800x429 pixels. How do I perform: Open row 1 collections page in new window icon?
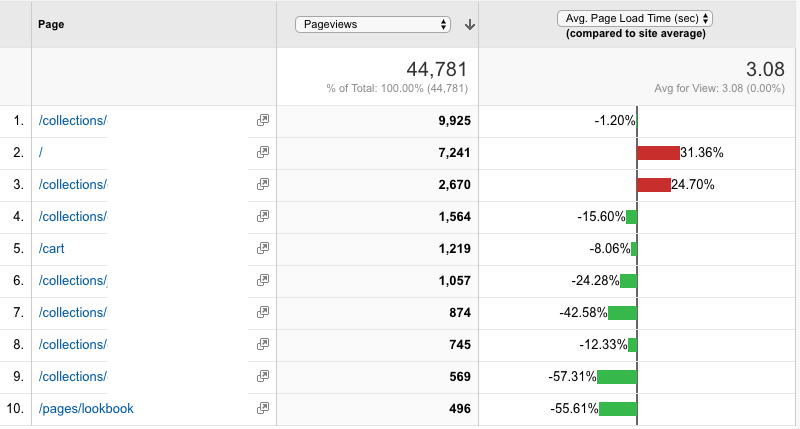(263, 120)
